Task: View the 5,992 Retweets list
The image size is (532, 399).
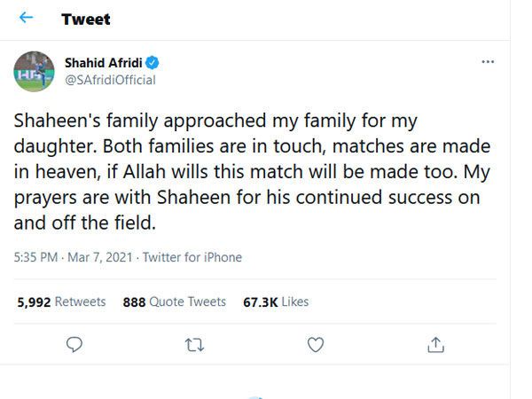Action: click(62, 301)
